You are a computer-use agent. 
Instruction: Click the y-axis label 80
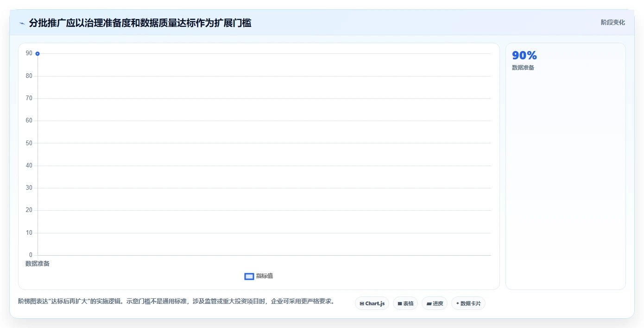point(29,76)
